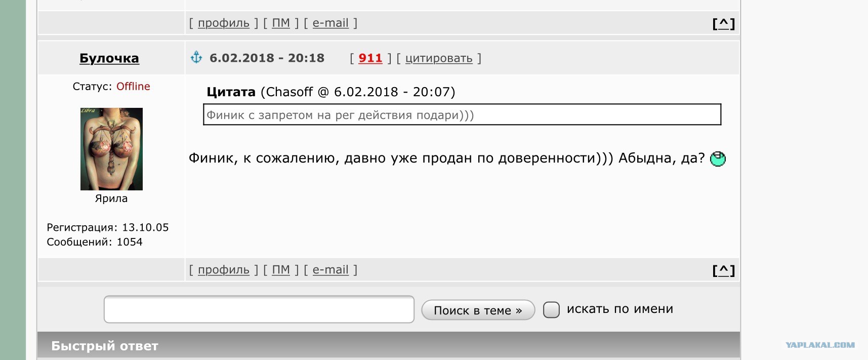The image size is (868, 360).
Task: Focus the topic search text field
Action: pos(259,309)
